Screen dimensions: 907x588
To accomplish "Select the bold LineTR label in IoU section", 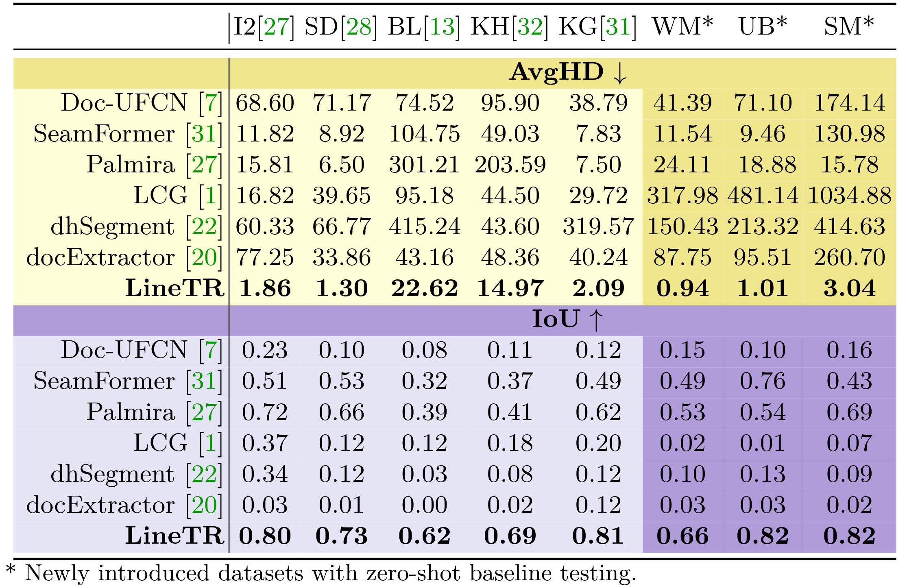I will [174, 536].
